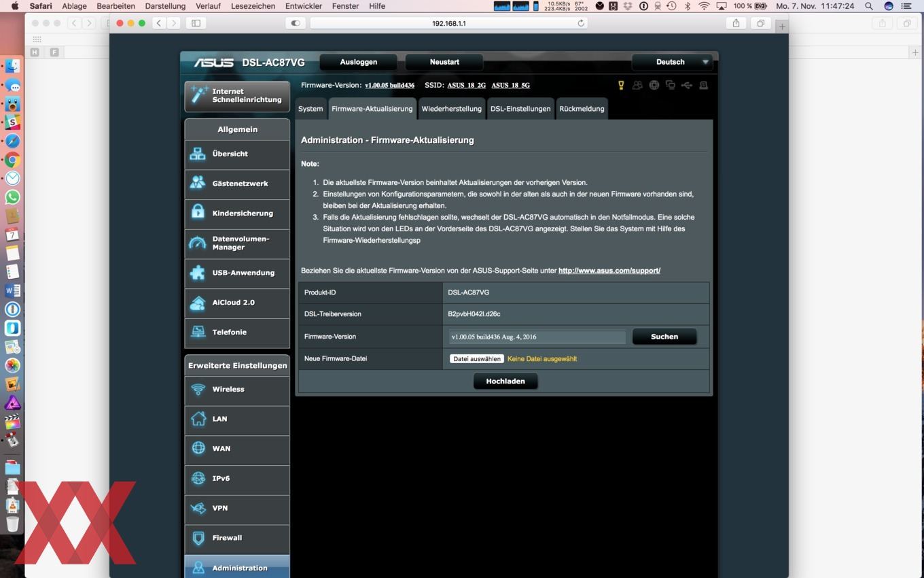
Task: Open the asus.com/support link
Action: click(x=609, y=271)
